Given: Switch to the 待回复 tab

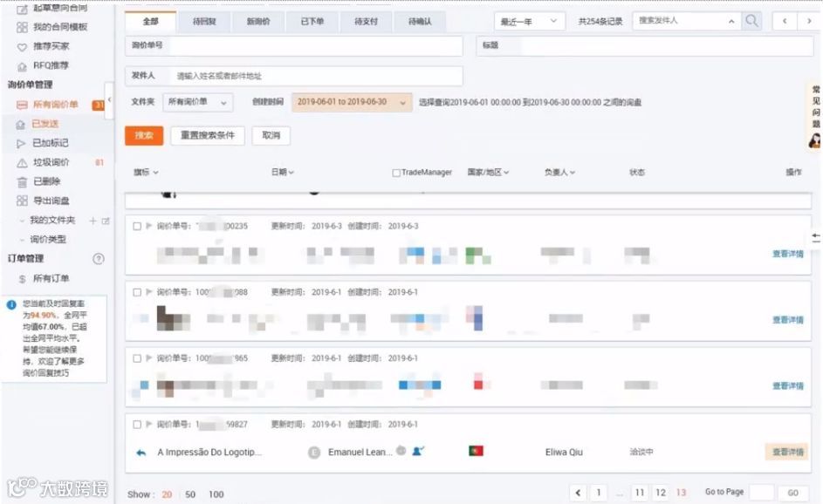Looking at the screenshot, I should [x=203, y=20].
